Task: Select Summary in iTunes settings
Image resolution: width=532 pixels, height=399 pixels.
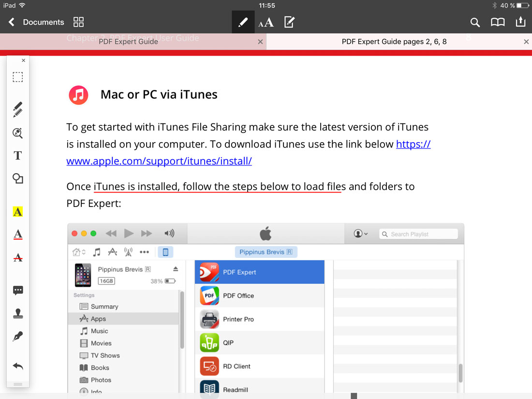Action: (124, 306)
